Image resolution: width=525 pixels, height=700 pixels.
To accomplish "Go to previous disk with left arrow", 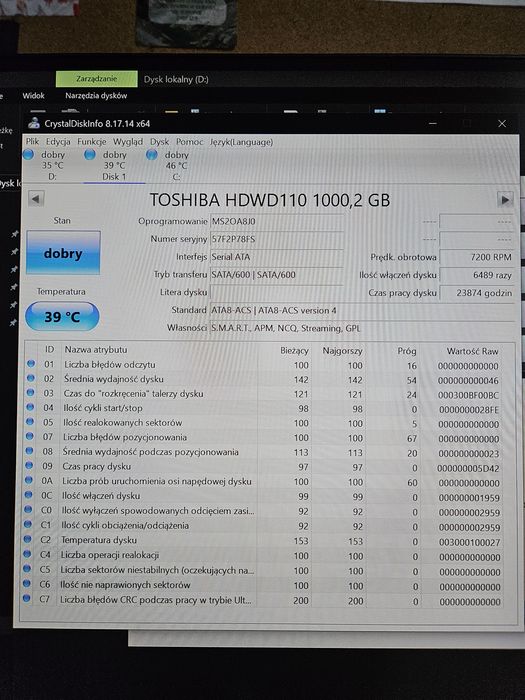I will tap(36, 199).
